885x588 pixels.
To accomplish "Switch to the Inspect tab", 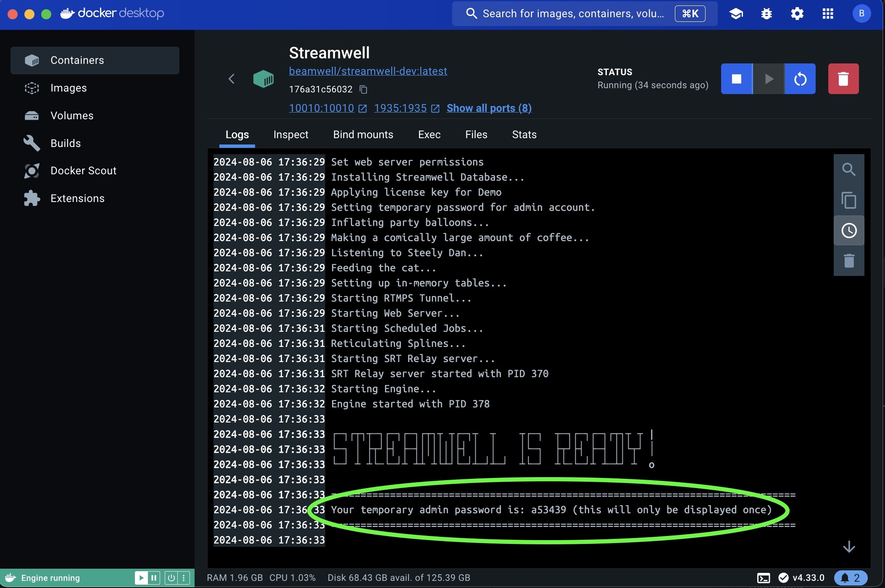I will pyautogui.click(x=290, y=135).
